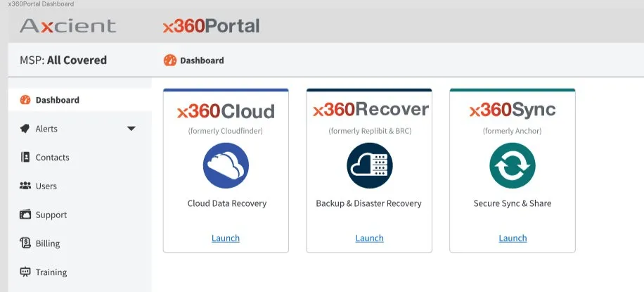Click the green x360Sync arrows icon
Viewport: 644px width, 292px height.
(513, 165)
